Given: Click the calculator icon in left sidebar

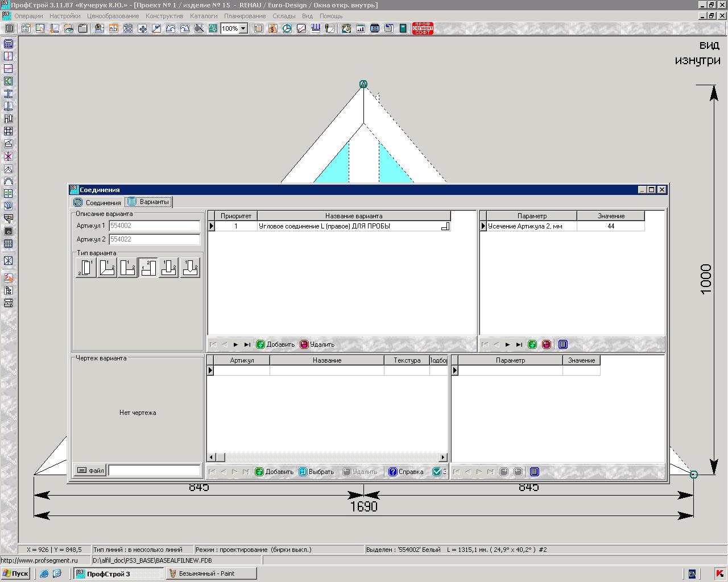Looking at the screenshot, I should coord(9,44).
